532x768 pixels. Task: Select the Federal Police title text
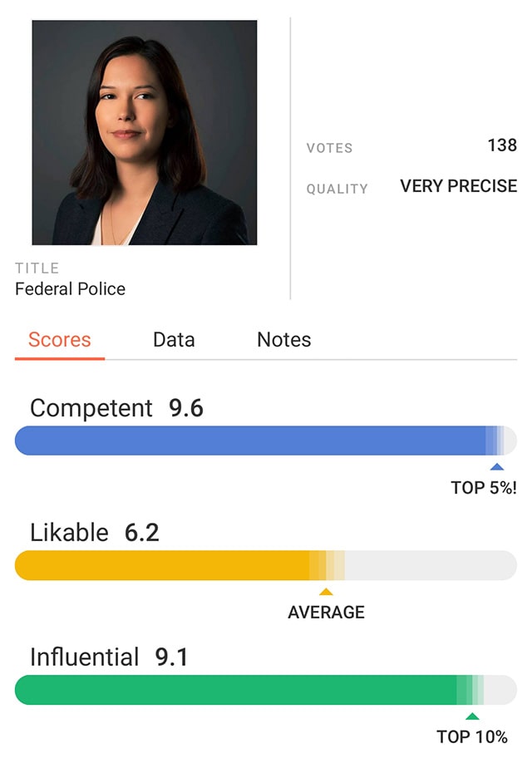click(71, 289)
